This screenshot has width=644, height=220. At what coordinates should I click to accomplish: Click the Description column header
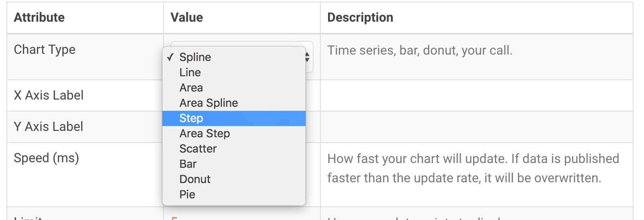pyautogui.click(x=360, y=18)
